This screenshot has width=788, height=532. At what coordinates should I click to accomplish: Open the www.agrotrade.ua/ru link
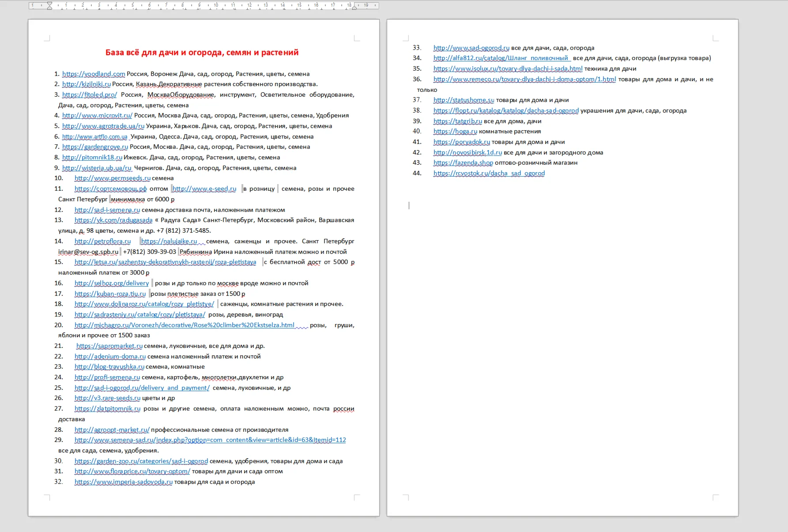103,126
